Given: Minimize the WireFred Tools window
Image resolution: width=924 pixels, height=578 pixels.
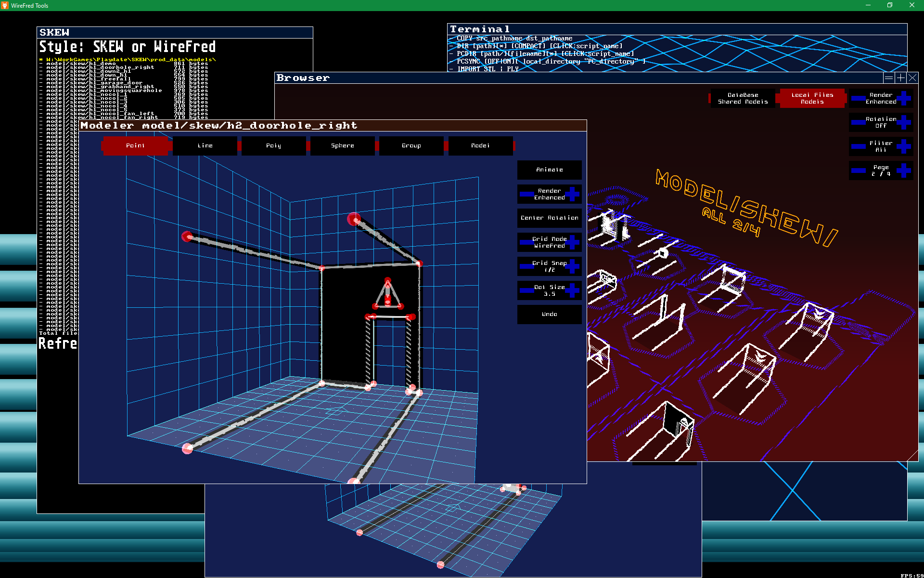Looking at the screenshot, I should pyautogui.click(x=868, y=5).
